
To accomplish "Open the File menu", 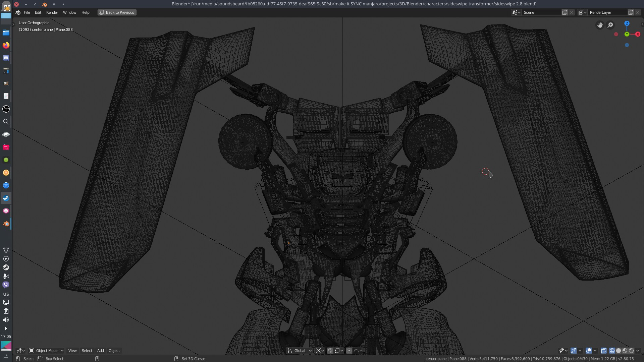I will tap(27, 12).
